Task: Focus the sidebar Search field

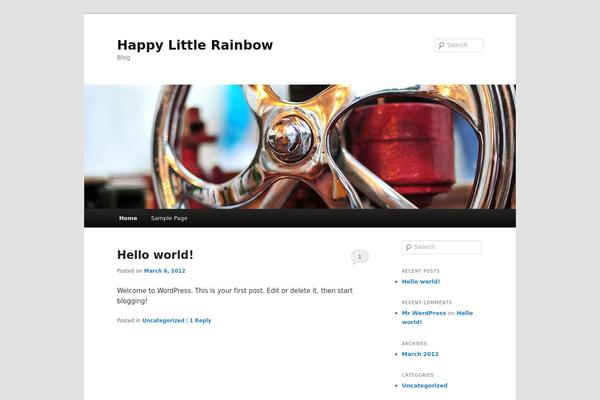Action: click(x=442, y=247)
